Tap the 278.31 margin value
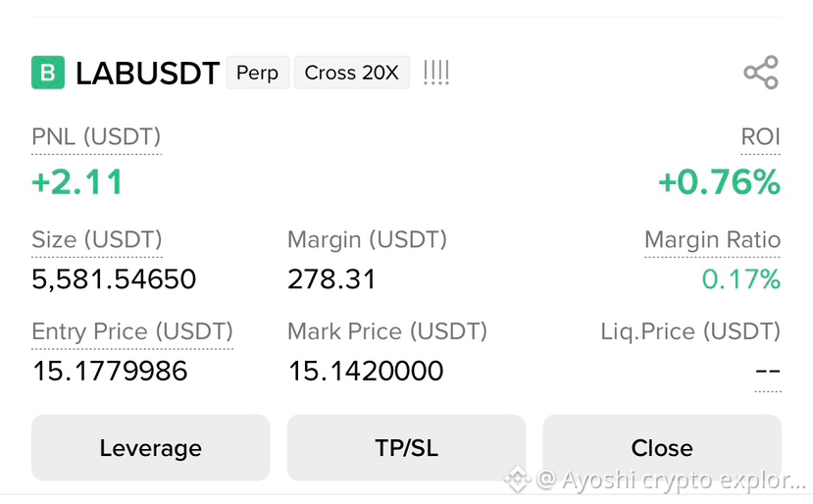The image size is (813, 504). [x=331, y=278]
